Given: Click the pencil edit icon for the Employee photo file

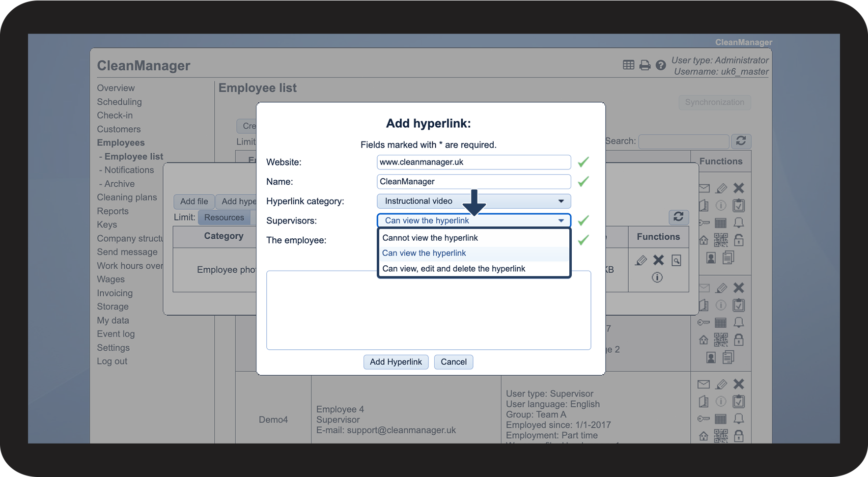Looking at the screenshot, I should tap(641, 260).
